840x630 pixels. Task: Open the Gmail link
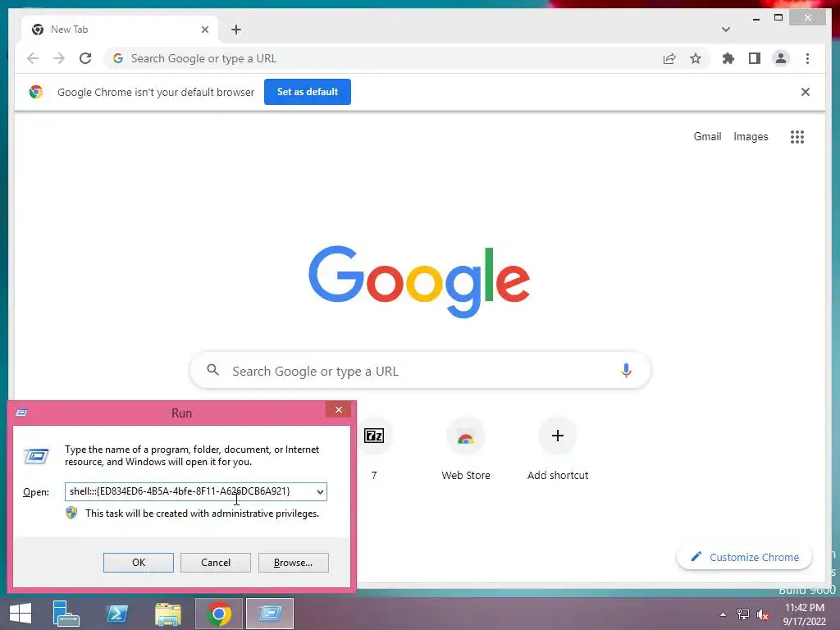point(707,137)
